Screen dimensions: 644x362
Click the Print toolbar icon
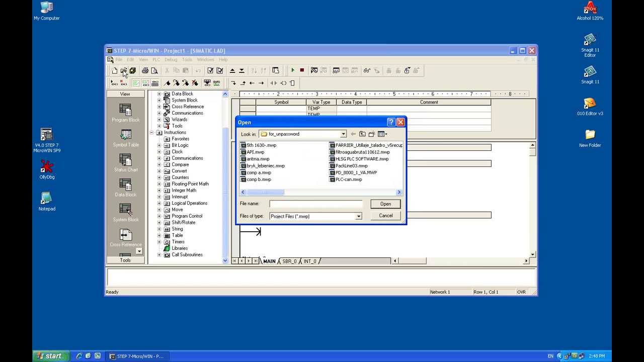145,70
